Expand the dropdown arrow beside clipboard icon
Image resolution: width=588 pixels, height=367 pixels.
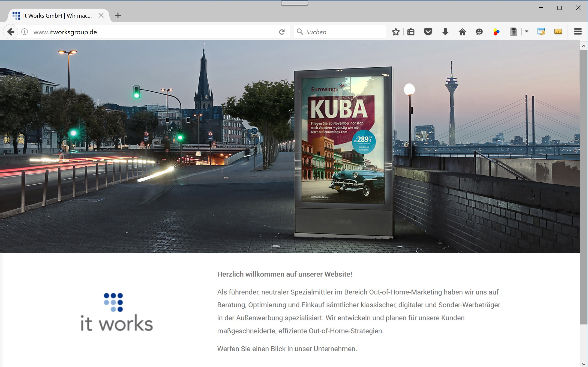tap(527, 32)
